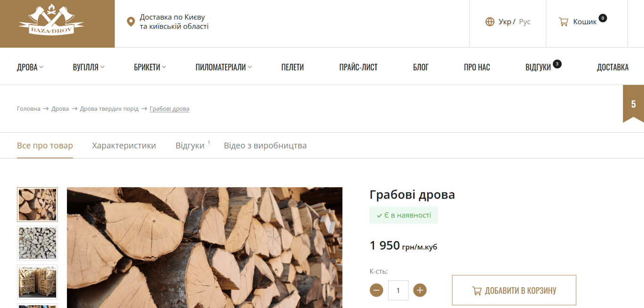This screenshot has height=308, width=644.
Task: Increase quantity with the plus button
Action: 420,290
